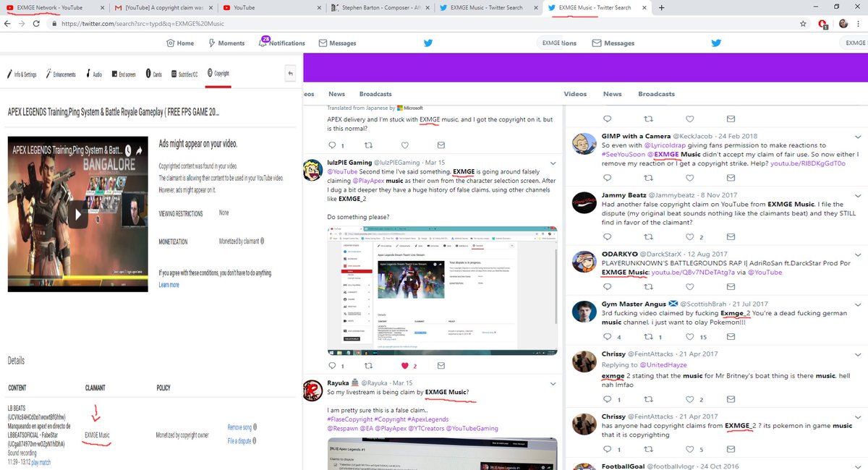868x470 pixels.
Task: Go back using the browser back arrow
Action: [x=7, y=23]
